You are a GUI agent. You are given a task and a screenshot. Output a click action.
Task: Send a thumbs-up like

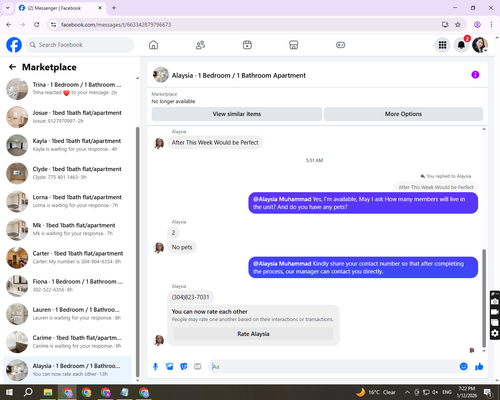coord(479,367)
